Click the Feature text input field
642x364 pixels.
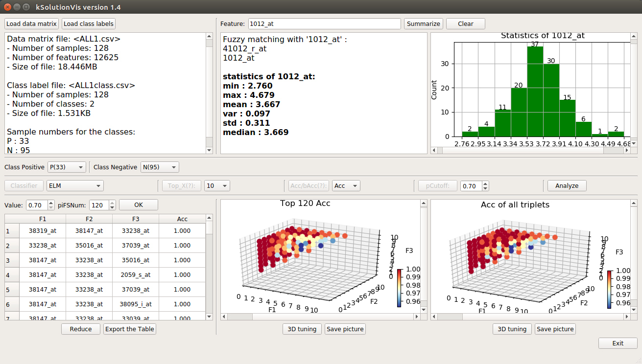(x=324, y=23)
